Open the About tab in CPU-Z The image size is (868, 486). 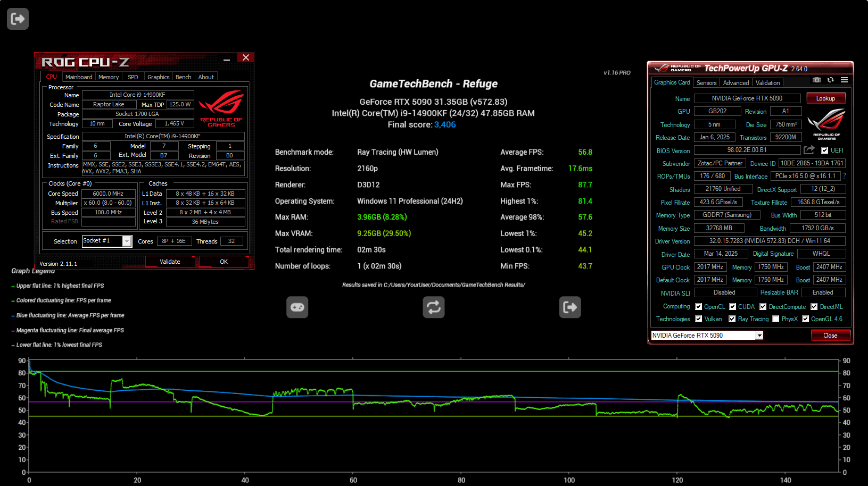tap(206, 77)
